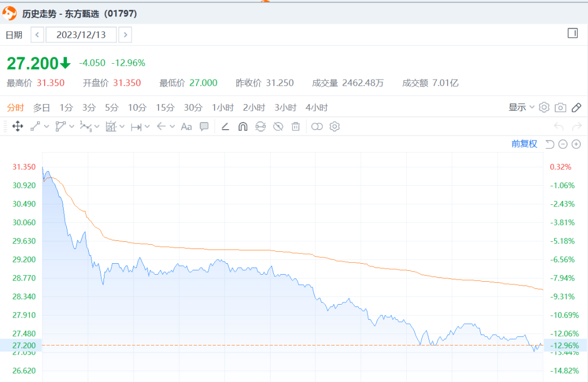588x382 pixels.
Task: Expand the line drawing tool dropdown
Action: tap(46, 126)
